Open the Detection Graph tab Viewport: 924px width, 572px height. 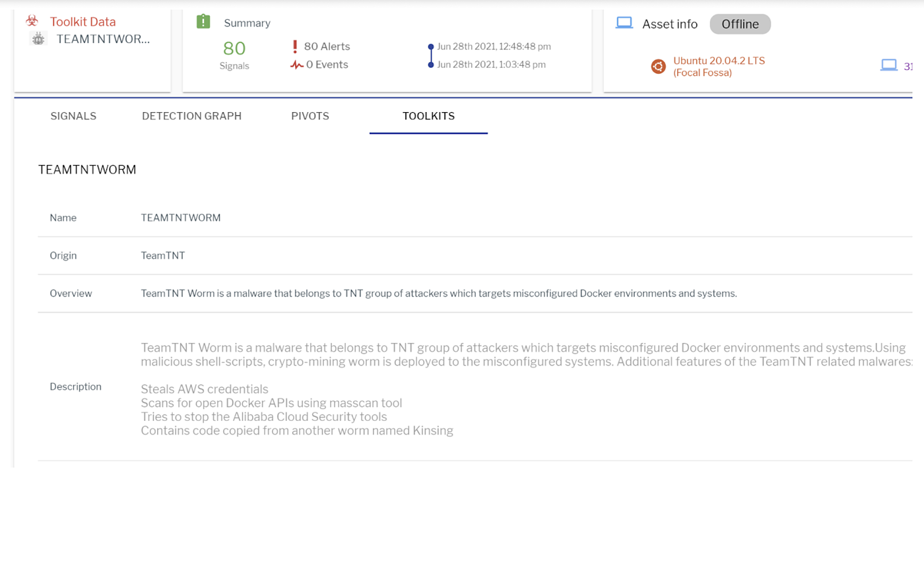point(191,116)
